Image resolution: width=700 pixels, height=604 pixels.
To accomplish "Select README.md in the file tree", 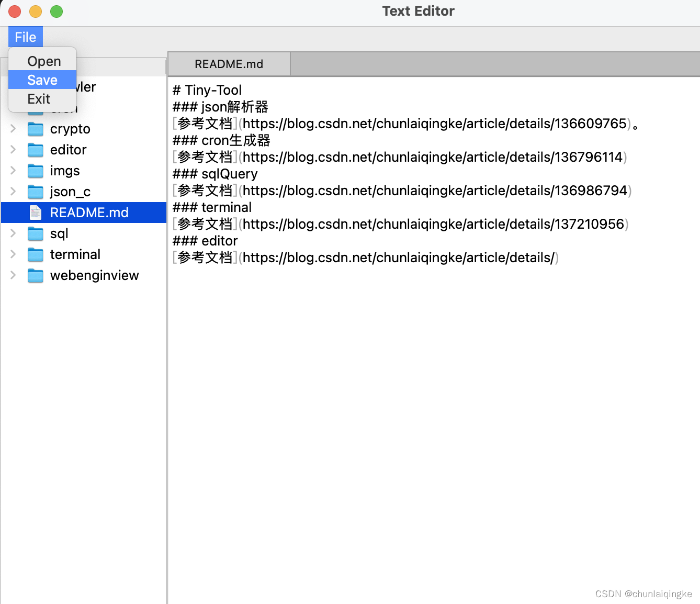I will tap(89, 212).
